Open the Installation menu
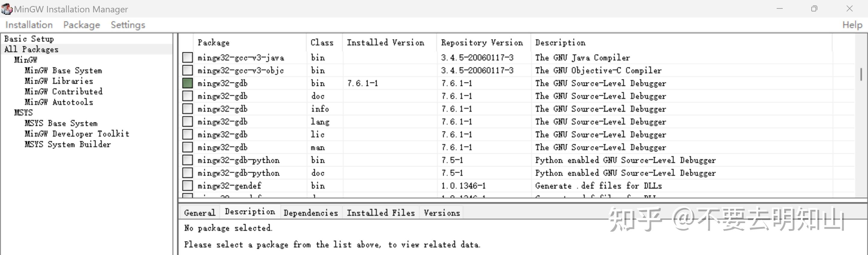The width and height of the screenshot is (868, 255). [29, 25]
